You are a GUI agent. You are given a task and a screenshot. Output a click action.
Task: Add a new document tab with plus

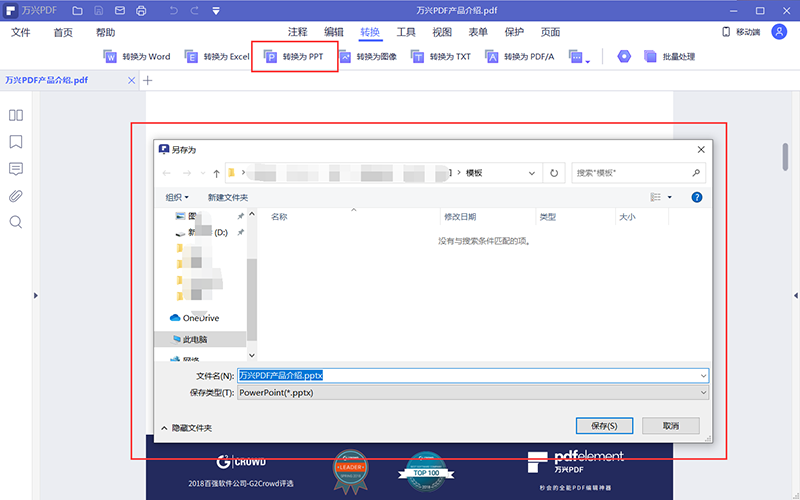point(147,81)
